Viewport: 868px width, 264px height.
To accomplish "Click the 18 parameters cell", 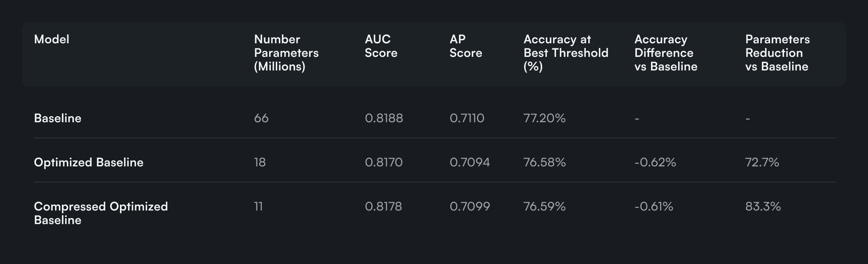I will click(260, 163).
